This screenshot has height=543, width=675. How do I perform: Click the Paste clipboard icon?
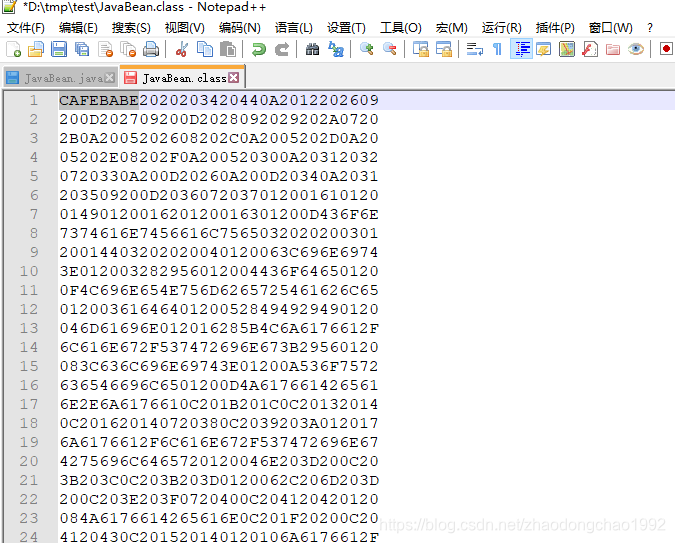point(228,49)
